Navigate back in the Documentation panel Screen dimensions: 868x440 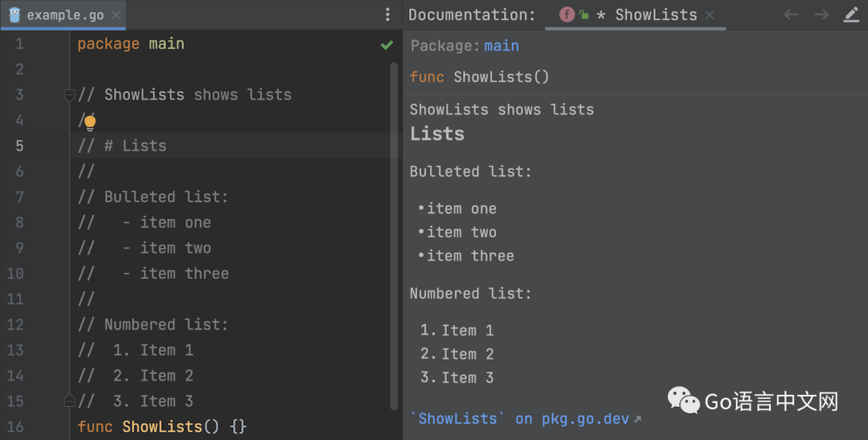[791, 14]
